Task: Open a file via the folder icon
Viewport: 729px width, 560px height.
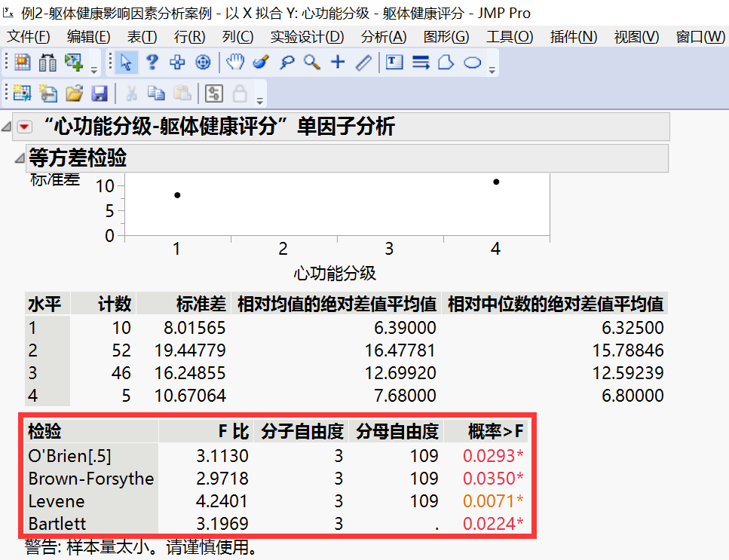Action: click(75, 93)
